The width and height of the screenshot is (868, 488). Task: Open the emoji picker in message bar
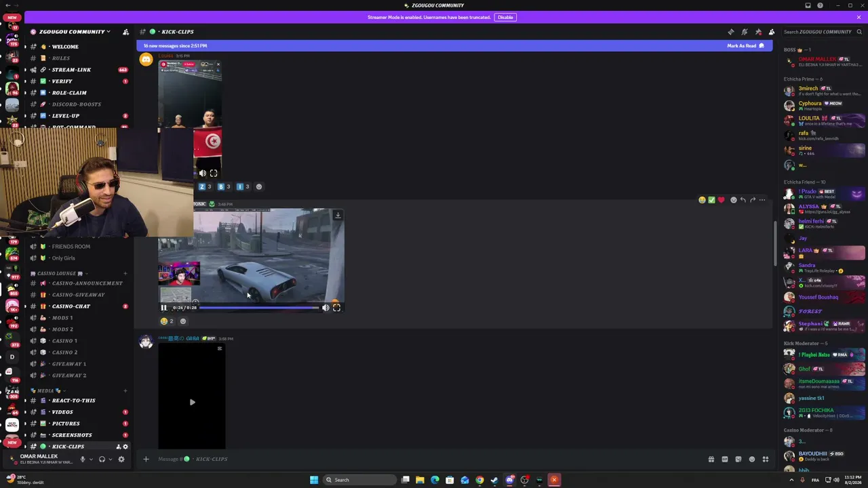click(751, 459)
